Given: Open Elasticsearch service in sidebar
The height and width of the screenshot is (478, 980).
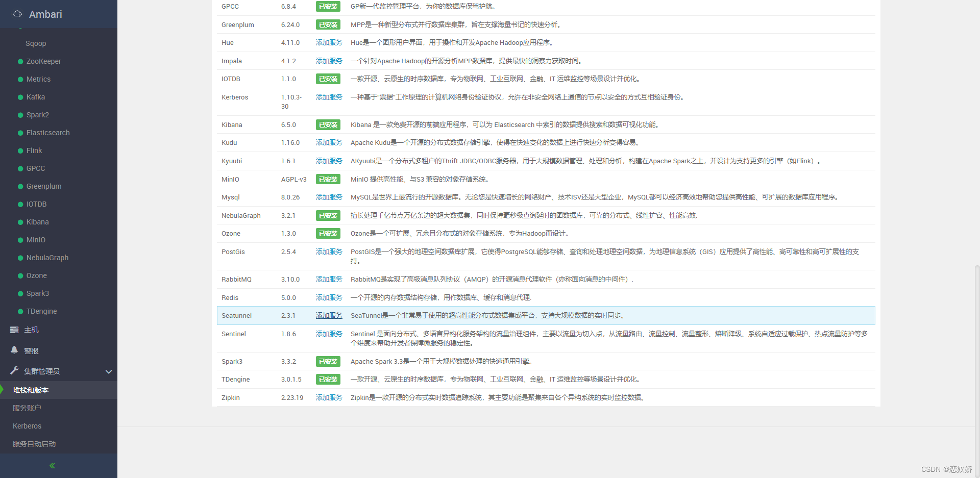Looking at the screenshot, I should [x=48, y=133].
